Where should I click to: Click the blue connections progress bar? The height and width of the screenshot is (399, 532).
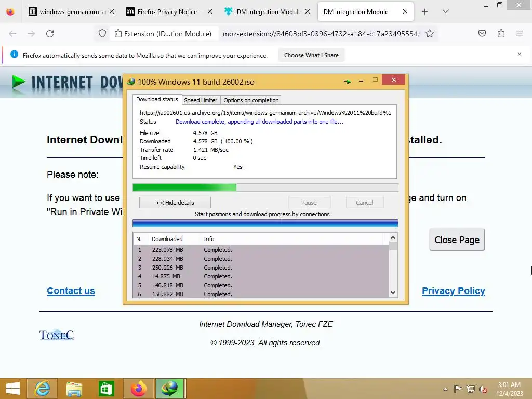(265, 223)
